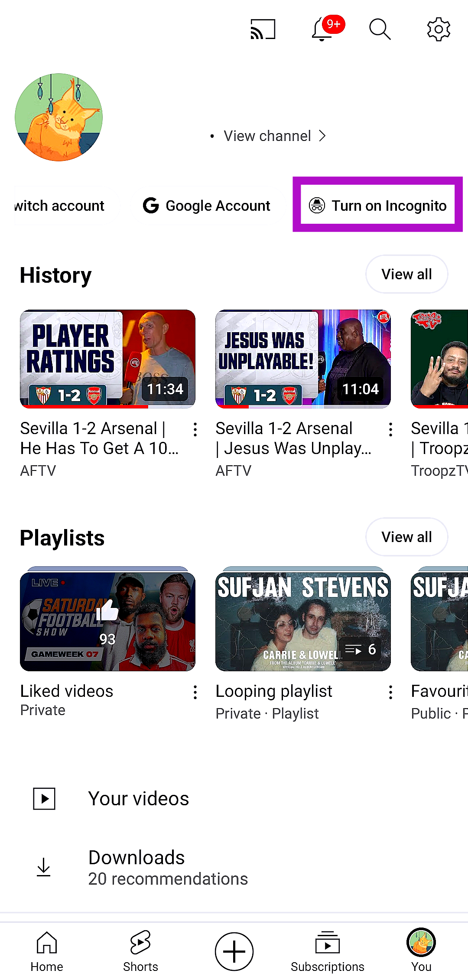Expand View channel chevron
The height and width of the screenshot is (980, 468).
(322, 136)
